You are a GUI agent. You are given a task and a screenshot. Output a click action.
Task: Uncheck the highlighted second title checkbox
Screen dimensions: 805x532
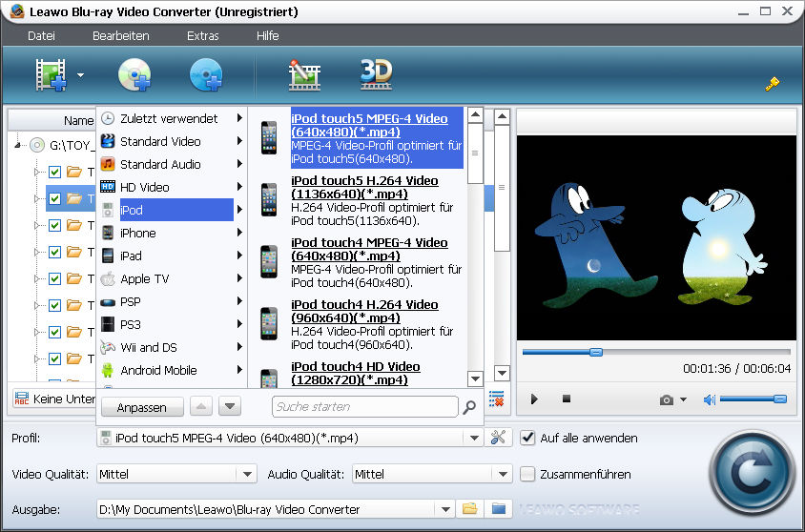click(54, 198)
